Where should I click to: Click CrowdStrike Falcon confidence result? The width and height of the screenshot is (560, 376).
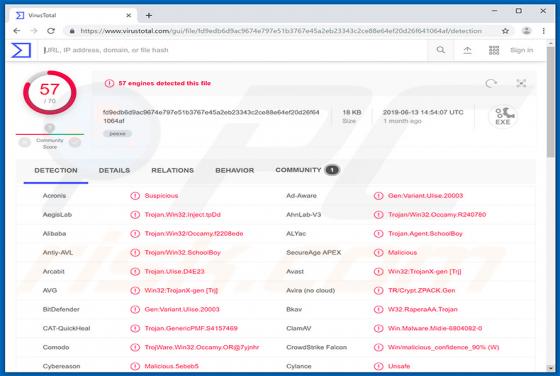click(x=444, y=347)
